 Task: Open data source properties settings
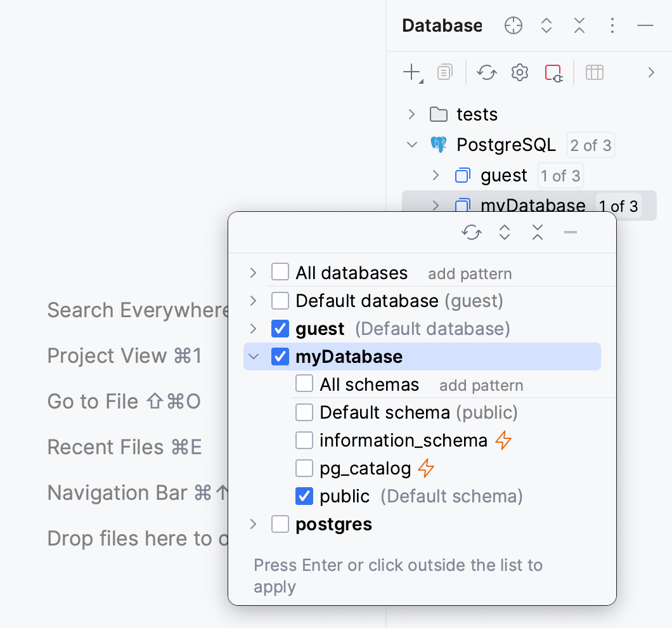point(519,72)
